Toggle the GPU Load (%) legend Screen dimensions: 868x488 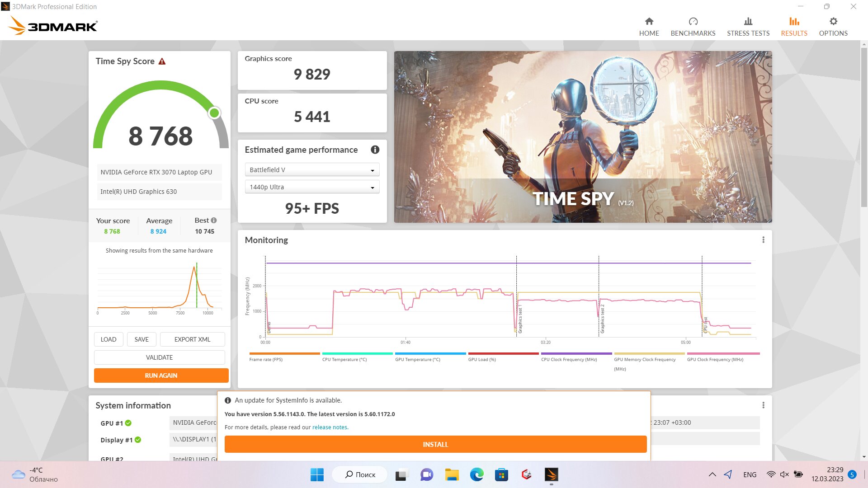coord(503,357)
